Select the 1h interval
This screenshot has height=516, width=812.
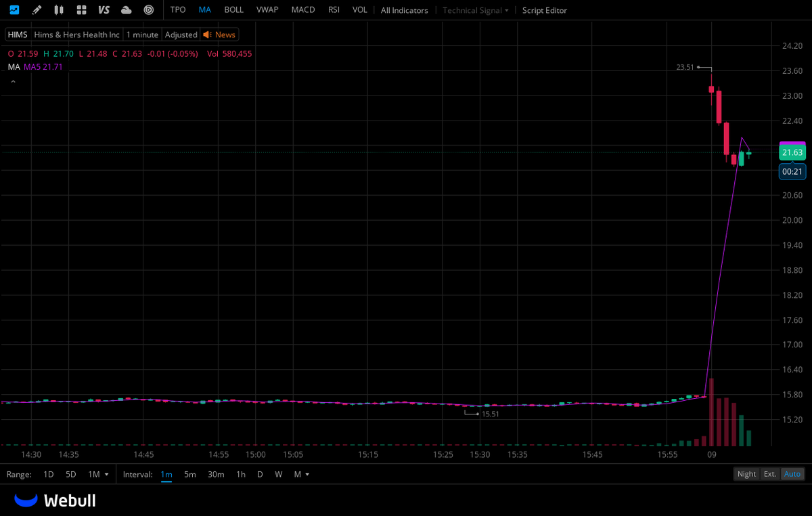[240, 474]
